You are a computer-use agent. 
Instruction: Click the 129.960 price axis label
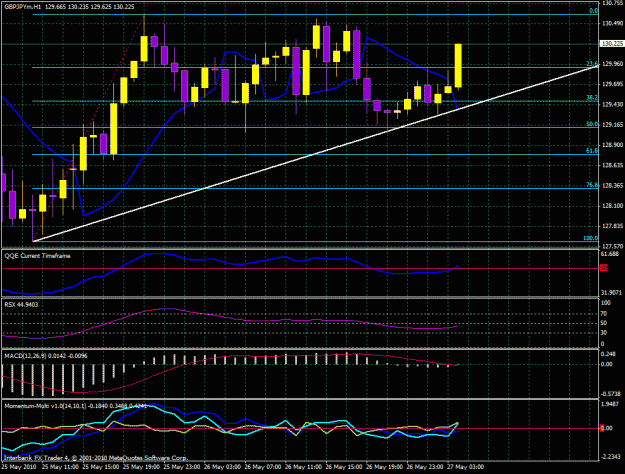[612, 64]
